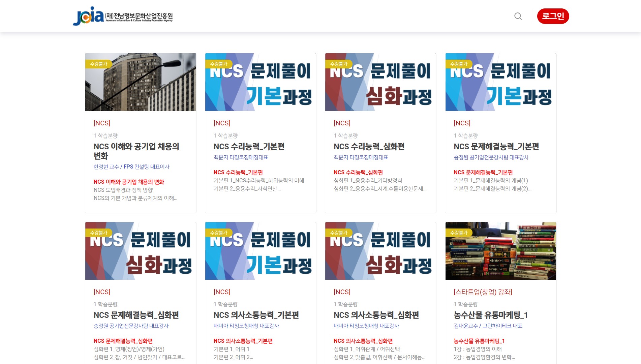Click the [스타트업(창업) 강좌] category label
Viewport: 641px width, 364px height.
(x=483, y=292)
